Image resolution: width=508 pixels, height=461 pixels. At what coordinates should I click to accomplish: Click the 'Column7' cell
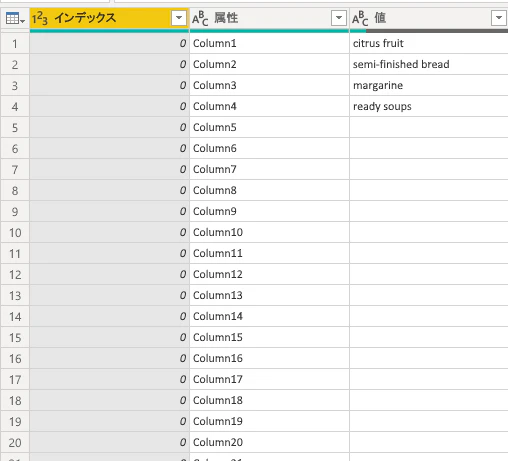click(269, 169)
